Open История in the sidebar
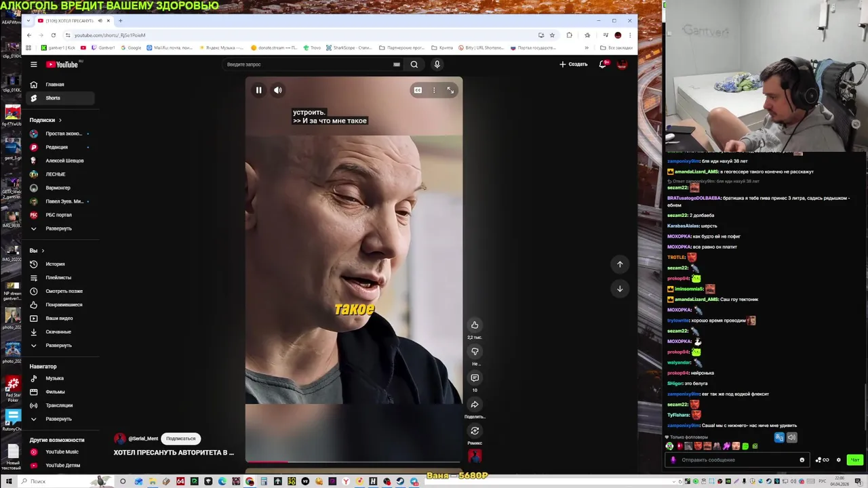The height and width of the screenshot is (488, 868). 61,264
